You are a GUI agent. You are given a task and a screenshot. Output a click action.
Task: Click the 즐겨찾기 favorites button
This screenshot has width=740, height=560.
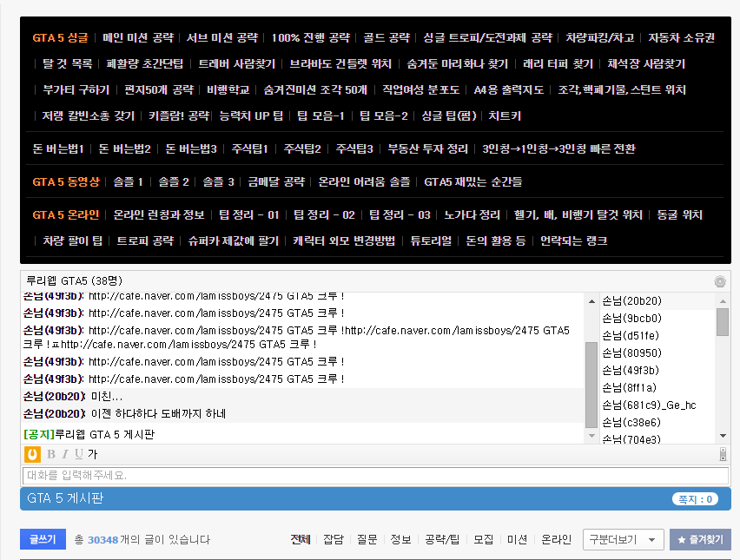coord(700,540)
